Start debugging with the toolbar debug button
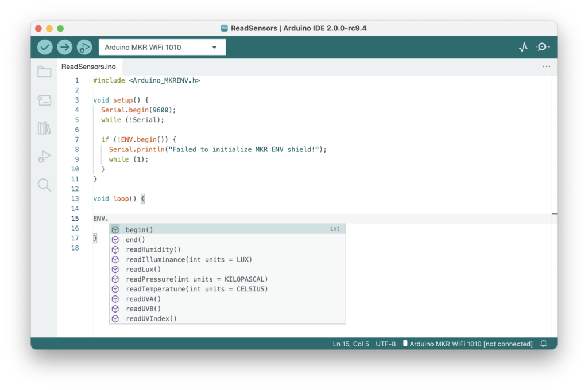 tap(84, 47)
